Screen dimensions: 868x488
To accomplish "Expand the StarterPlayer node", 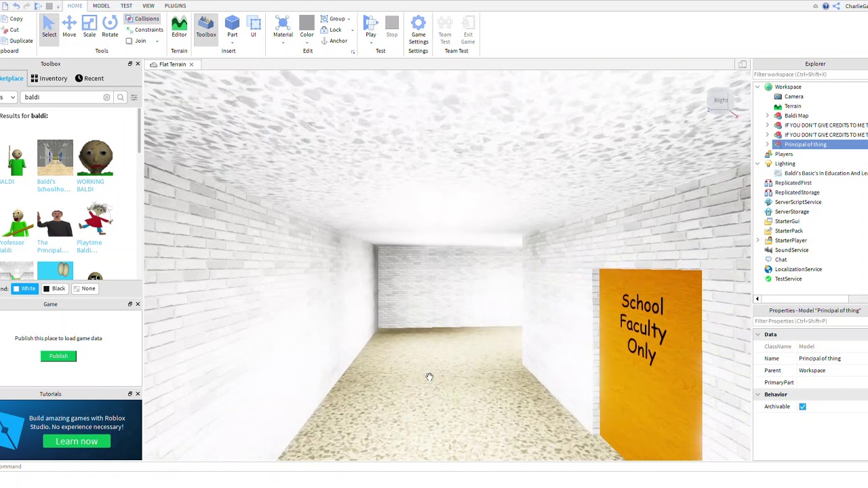I will tap(757, 241).
